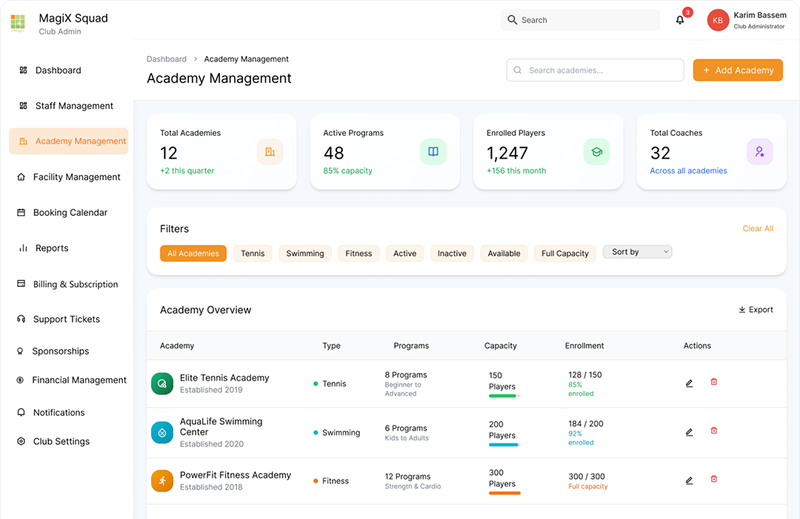The image size is (800, 519).
Task: Edit the PowerFit Fitness Academy row
Action: (689, 480)
